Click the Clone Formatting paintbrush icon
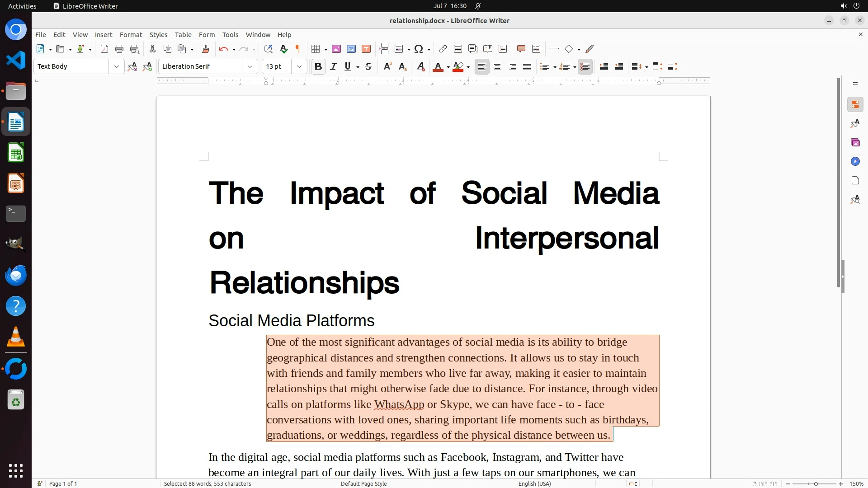This screenshot has width=868, height=488. (x=205, y=49)
